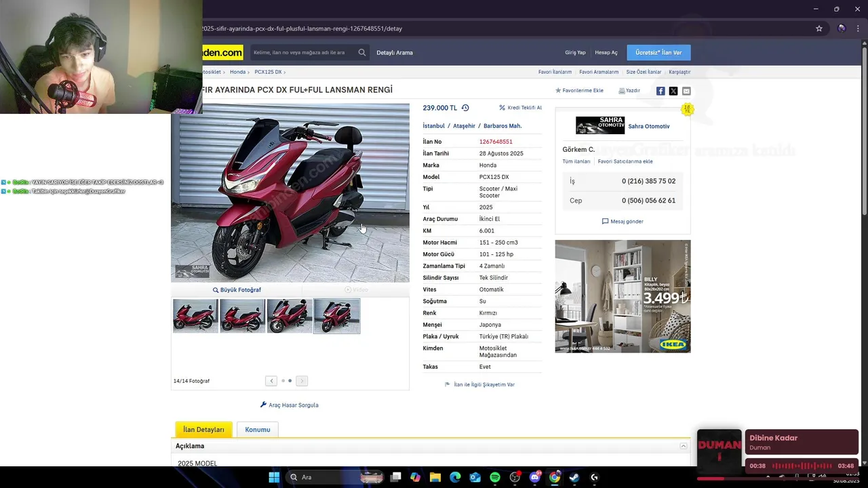Open seller's Tüm ilanları link
This screenshot has height=488, width=868.
pos(576,161)
